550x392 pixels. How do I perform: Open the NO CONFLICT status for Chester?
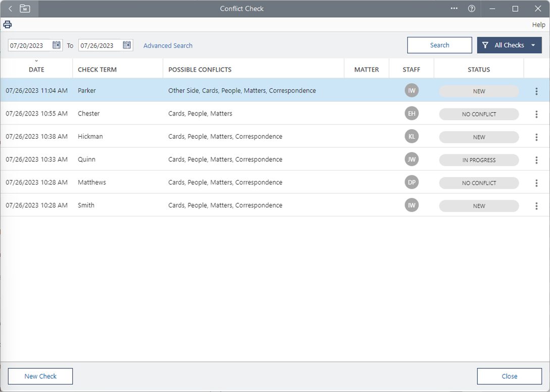(479, 115)
